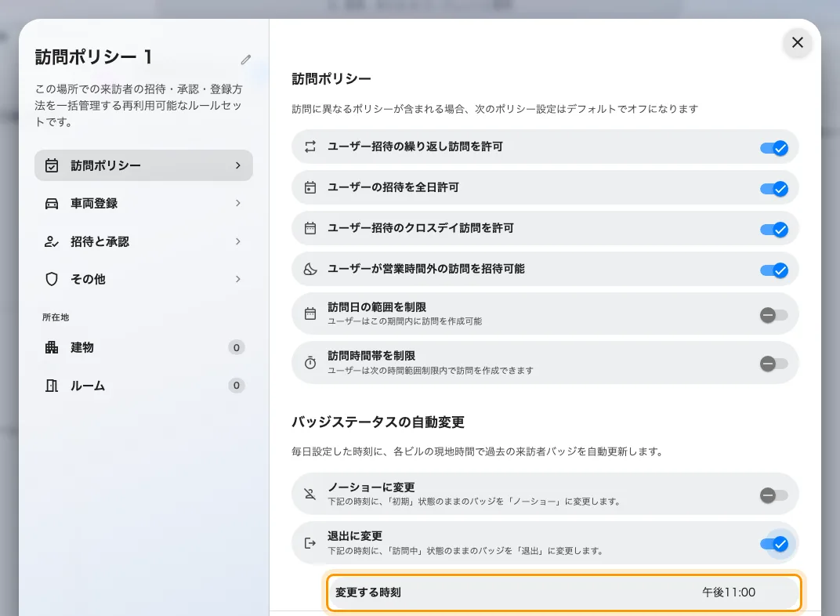
Task: Open その他 section in sidebar
Action: tap(143, 279)
